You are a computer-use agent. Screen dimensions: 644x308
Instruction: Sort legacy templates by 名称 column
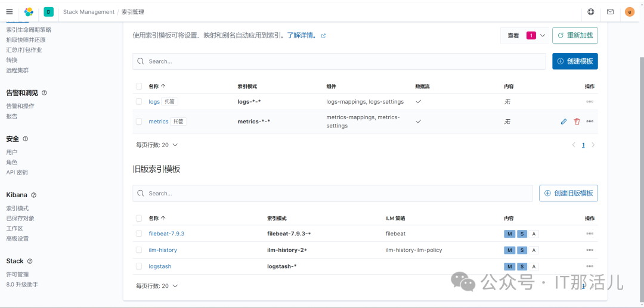[157, 218]
